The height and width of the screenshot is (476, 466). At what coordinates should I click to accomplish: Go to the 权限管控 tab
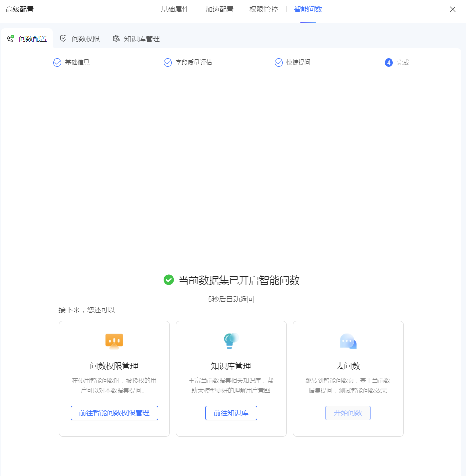[x=263, y=10]
